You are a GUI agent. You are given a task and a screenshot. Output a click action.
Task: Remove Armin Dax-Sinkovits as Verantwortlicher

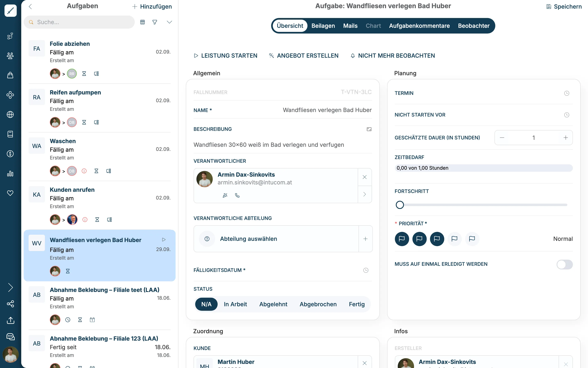365,177
